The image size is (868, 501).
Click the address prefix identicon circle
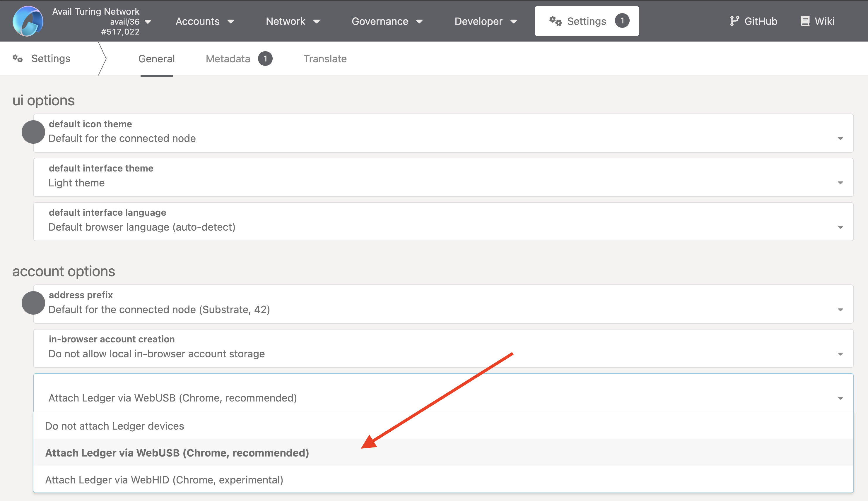click(x=33, y=303)
